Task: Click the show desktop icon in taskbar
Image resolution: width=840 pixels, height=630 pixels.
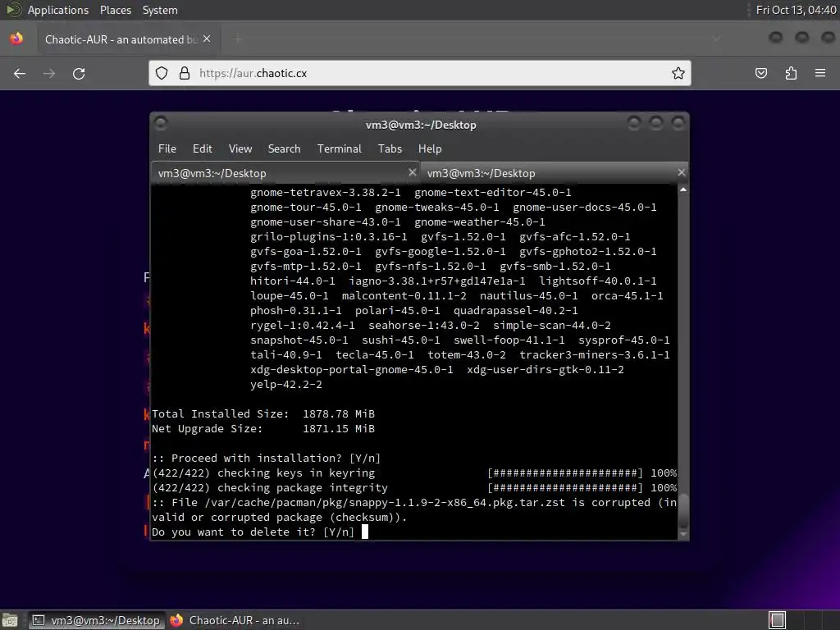Action: [x=10, y=620]
